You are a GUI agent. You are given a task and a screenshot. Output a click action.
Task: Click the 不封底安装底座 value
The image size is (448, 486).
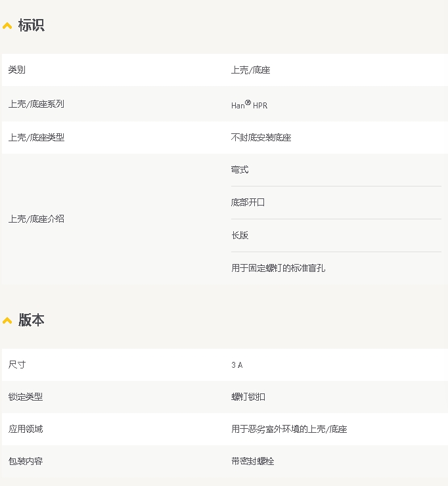[x=261, y=137]
